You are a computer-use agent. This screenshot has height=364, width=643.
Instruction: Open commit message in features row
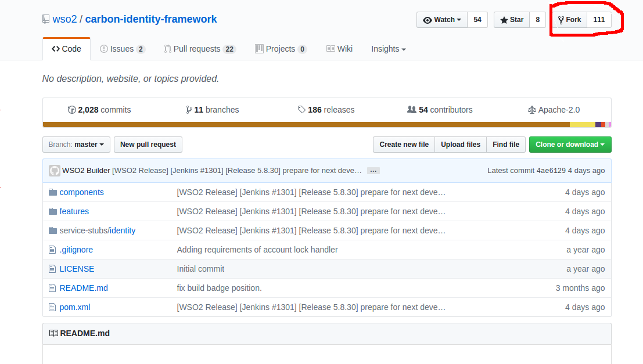(x=311, y=211)
